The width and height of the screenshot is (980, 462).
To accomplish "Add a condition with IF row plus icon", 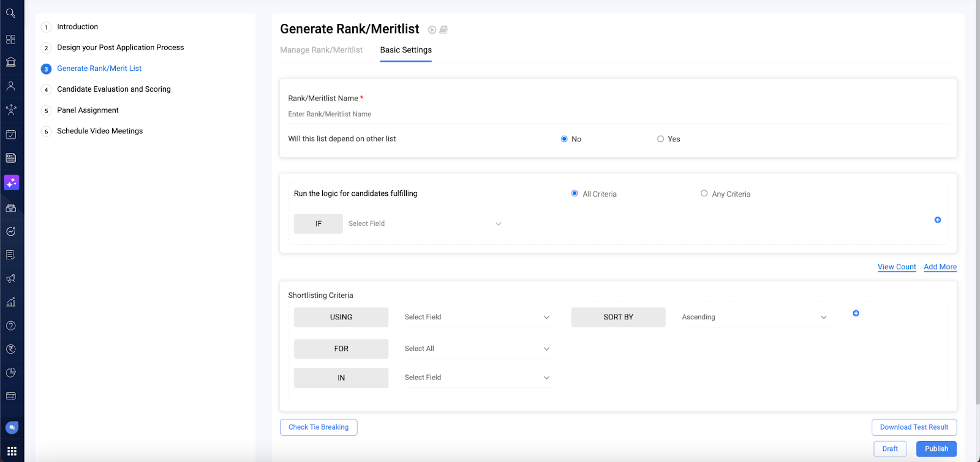I will 937,220.
